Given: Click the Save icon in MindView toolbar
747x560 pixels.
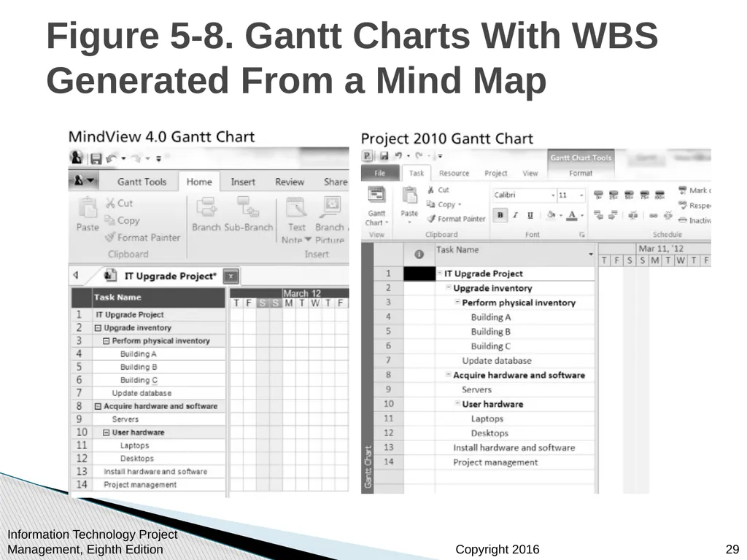Looking at the screenshot, I should pyautogui.click(x=96, y=158).
